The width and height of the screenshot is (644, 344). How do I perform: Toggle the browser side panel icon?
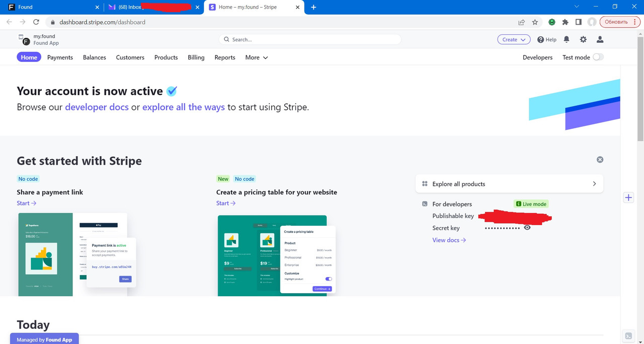coord(579,22)
